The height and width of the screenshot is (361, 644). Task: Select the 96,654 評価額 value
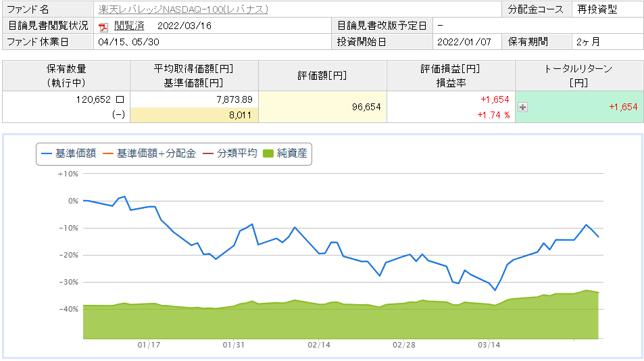coord(366,107)
